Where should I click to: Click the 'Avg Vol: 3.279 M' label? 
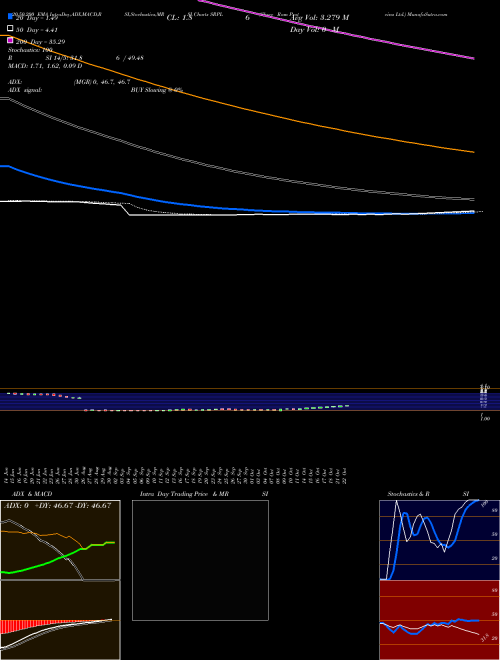320,18
